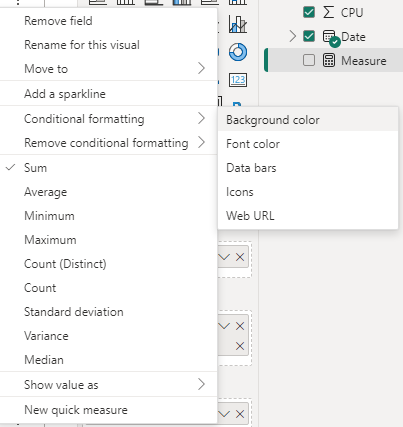Select Standard deviation aggregation
Image resolution: width=403 pixels, height=427 pixels.
pyautogui.click(x=109, y=312)
